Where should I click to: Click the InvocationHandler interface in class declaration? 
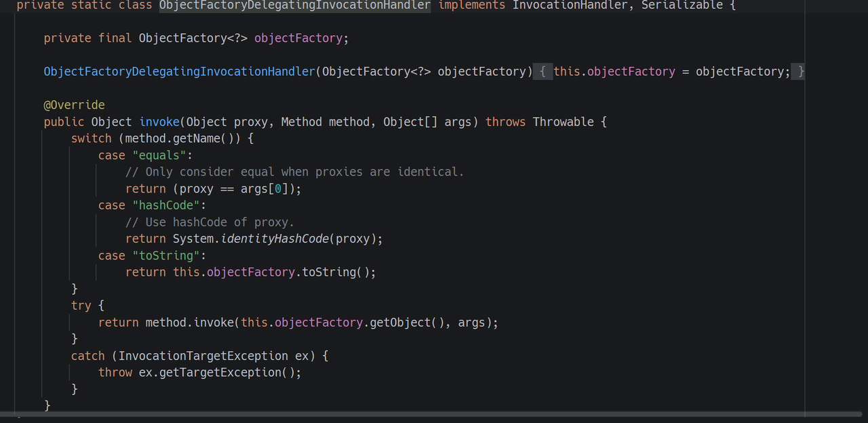coord(570,5)
